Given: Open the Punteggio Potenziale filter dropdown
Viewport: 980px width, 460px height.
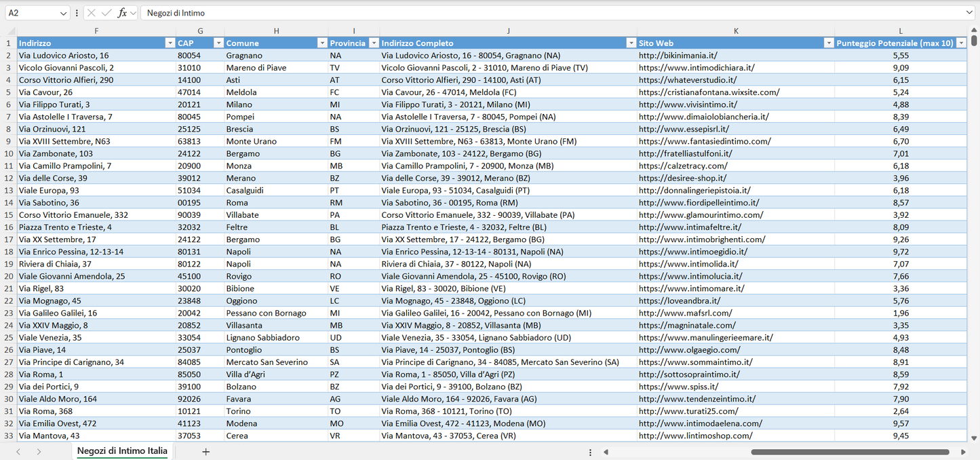Looking at the screenshot, I should point(962,42).
